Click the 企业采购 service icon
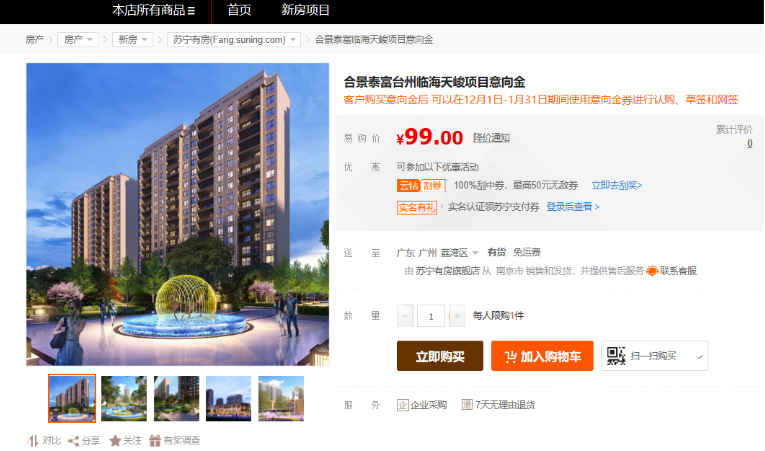This screenshot has width=765, height=451. [x=403, y=405]
